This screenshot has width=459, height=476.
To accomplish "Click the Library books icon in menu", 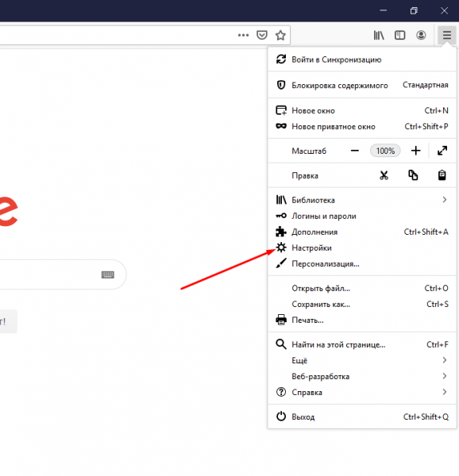I will pyautogui.click(x=281, y=200).
